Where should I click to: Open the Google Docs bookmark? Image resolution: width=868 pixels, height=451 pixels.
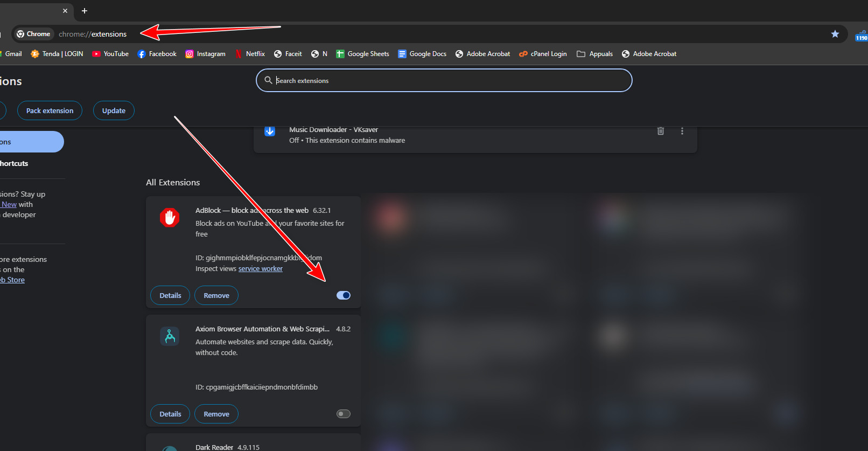(x=422, y=54)
